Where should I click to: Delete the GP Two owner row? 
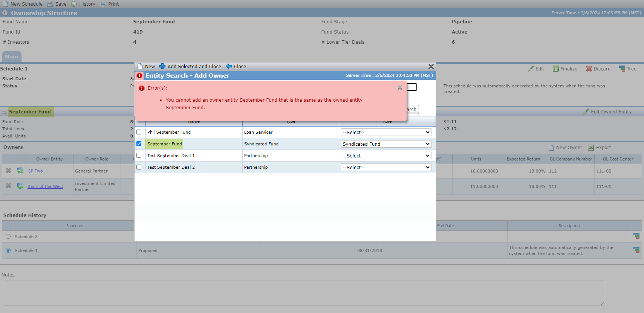point(8,171)
